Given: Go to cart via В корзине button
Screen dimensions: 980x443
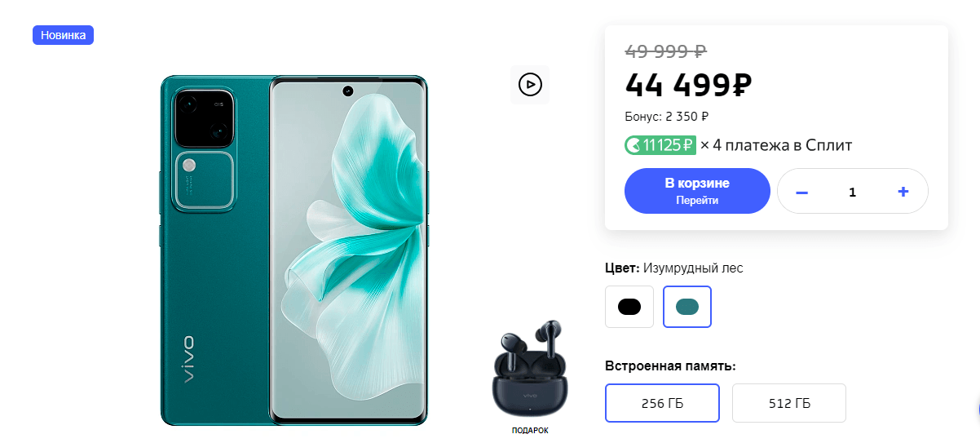Looking at the screenshot, I should (697, 191).
